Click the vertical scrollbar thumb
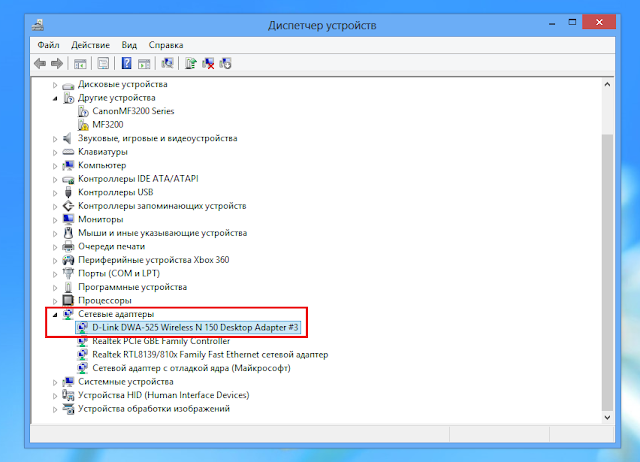The image size is (640, 462). click(x=607, y=271)
